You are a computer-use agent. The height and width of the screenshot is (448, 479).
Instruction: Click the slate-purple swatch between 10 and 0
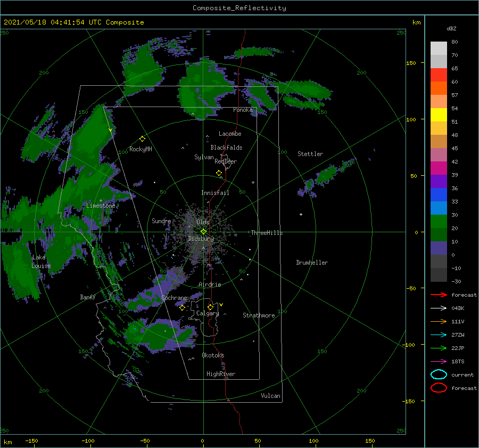tap(439, 248)
